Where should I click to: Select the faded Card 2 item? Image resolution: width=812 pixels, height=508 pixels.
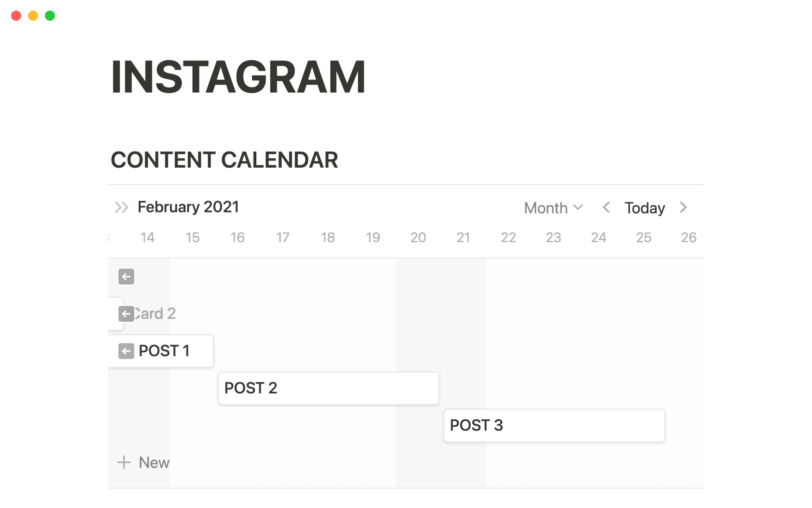coord(155,314)
